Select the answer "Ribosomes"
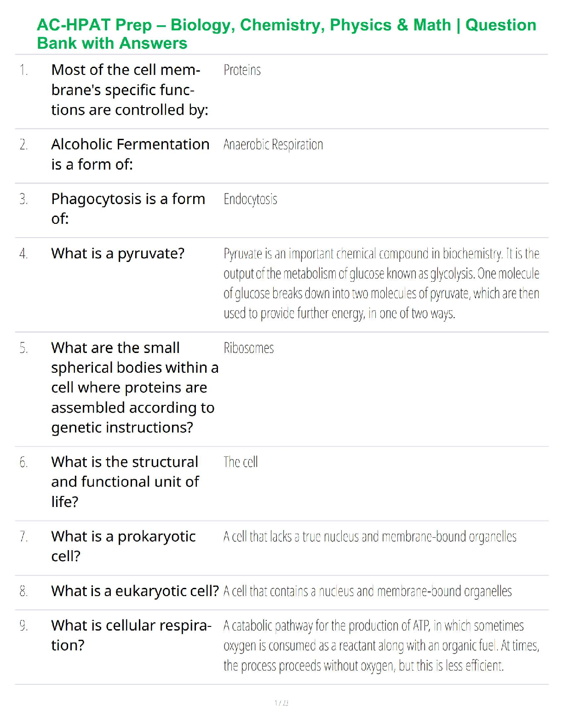 [248, 348]
